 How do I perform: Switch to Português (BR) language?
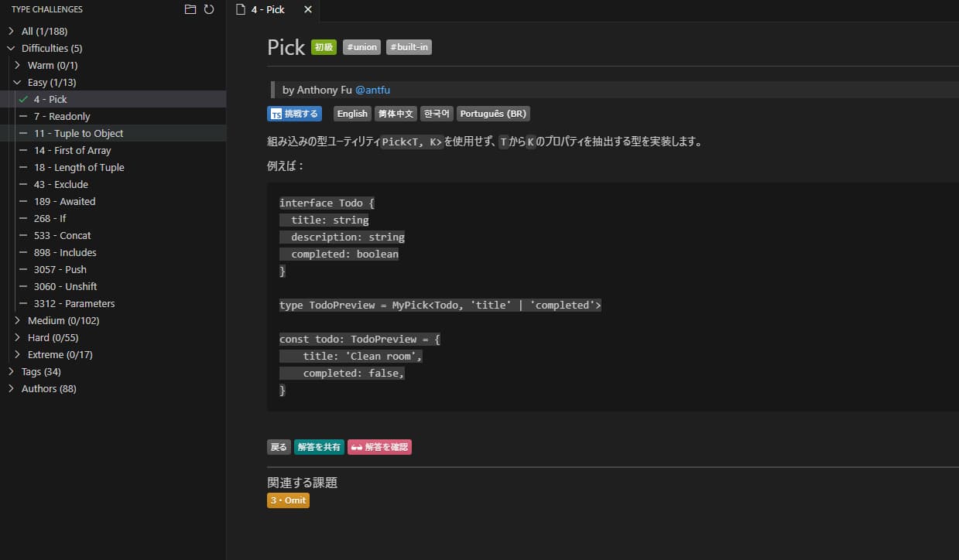[x=493, y=114]
